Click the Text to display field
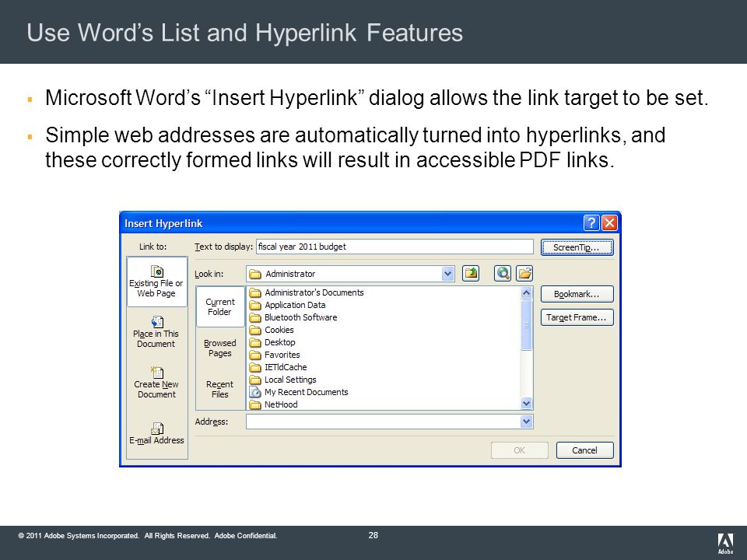 tap(395, 247)
